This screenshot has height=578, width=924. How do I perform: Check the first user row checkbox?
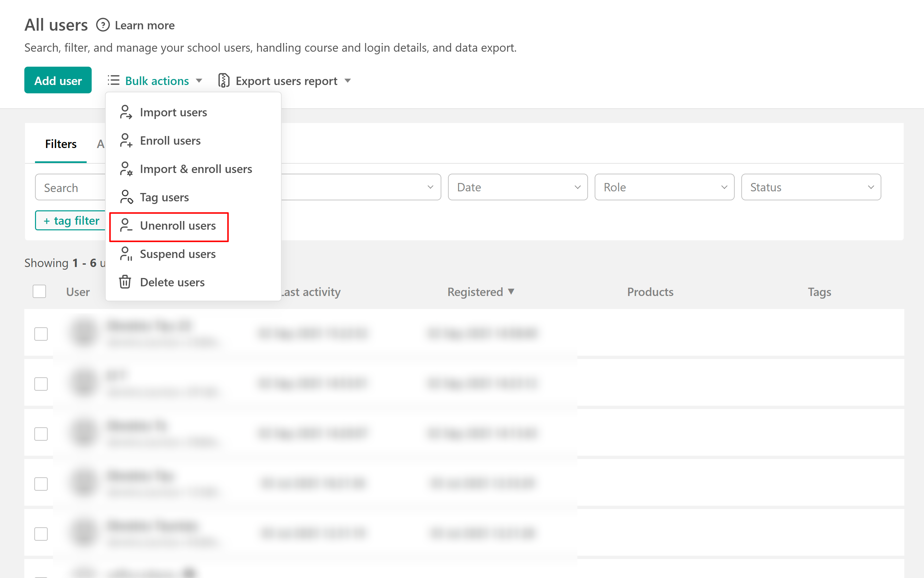[41, 334]
